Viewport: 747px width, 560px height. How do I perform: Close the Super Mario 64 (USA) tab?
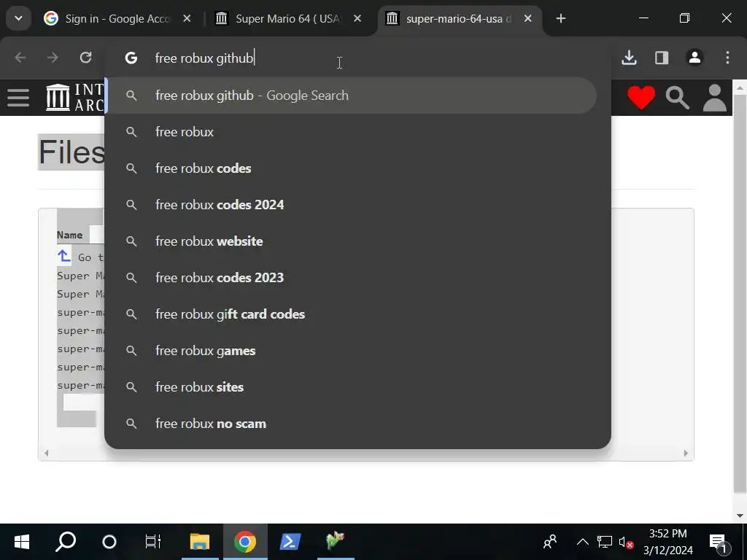[357, 18]
